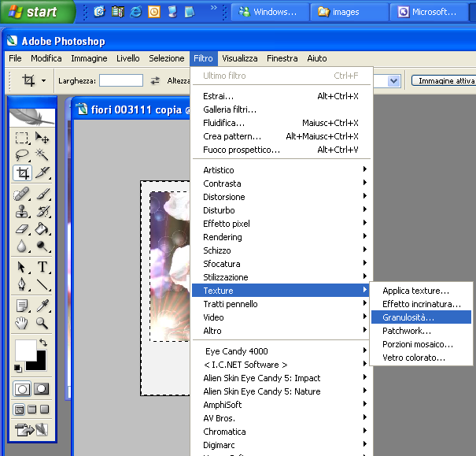Select the Magic Wand tool
Image resolution: width=476 pixels, height=456 pixels.
(x=42, y=155)
